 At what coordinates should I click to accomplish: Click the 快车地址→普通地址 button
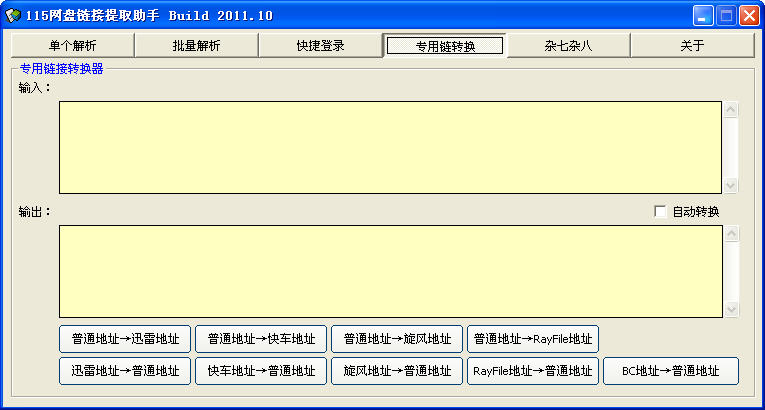261,371
